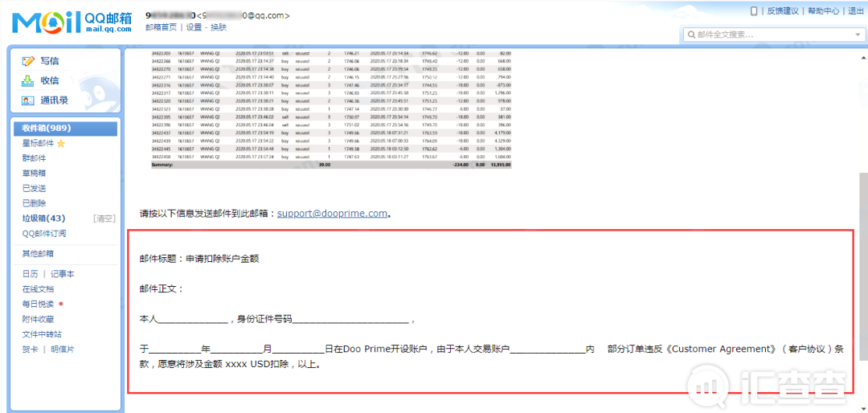Click the support@dooprime.com email link

pos(332,213)
